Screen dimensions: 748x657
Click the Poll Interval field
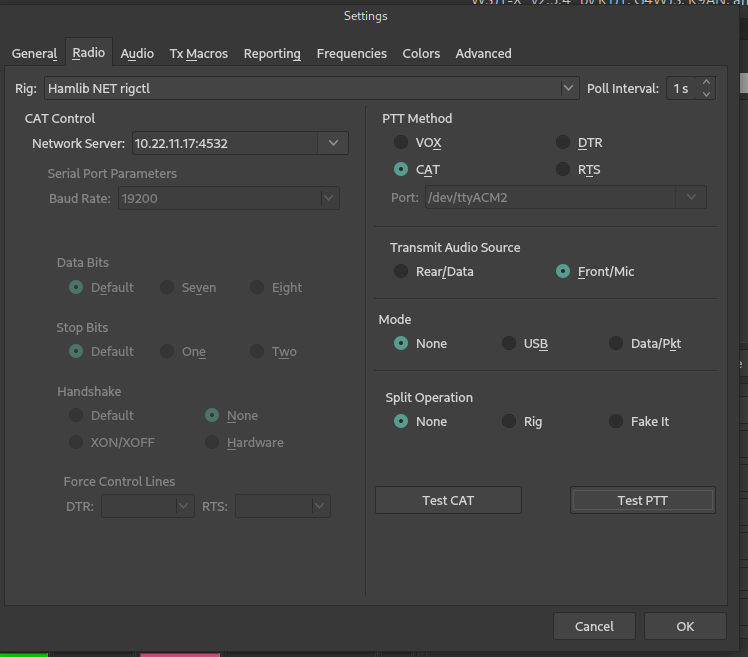682,88
